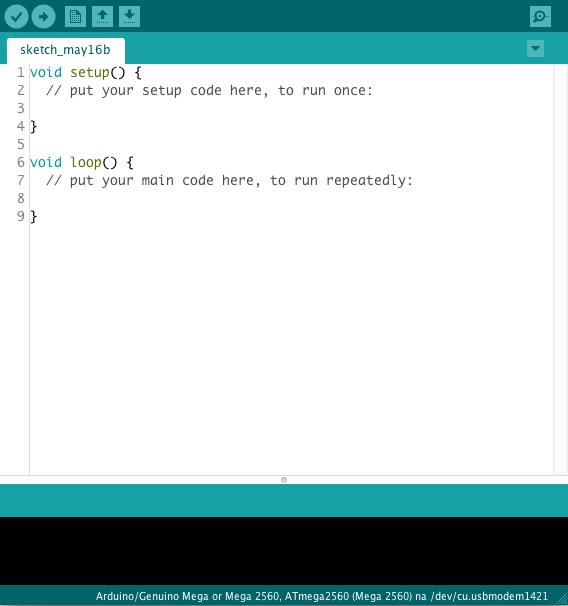Click empty line 8 in the editor
Screen dimensions: 568x606
point(291,199)
